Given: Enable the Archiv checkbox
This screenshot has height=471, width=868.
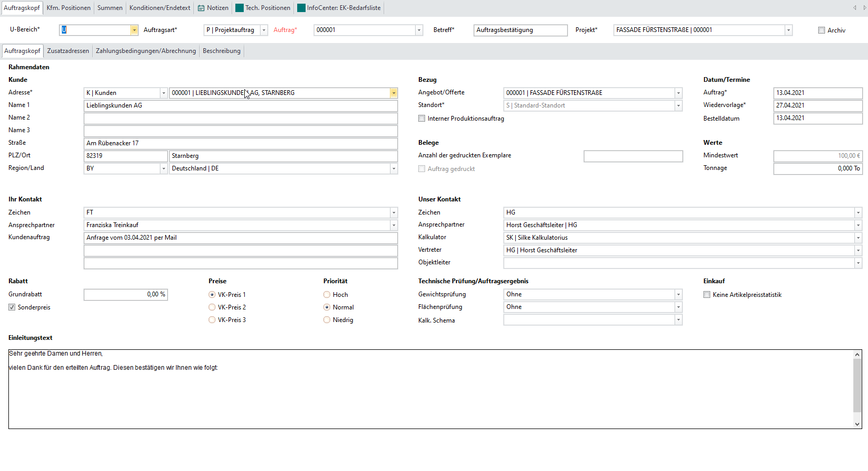Looking at the screenshot, I should click(822, 30).
